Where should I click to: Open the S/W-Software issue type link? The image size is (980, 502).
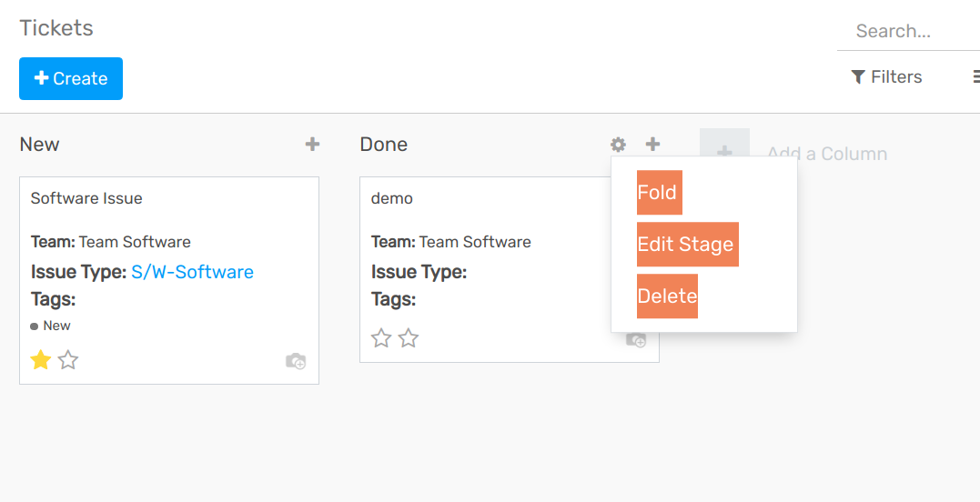(x=193, y=272)
